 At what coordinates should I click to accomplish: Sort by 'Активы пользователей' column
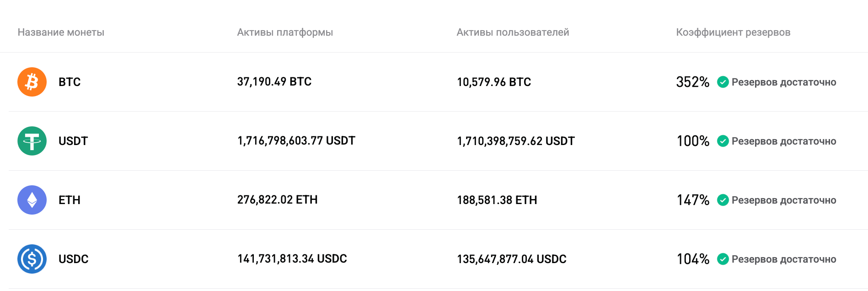click(x=512, y=32)
